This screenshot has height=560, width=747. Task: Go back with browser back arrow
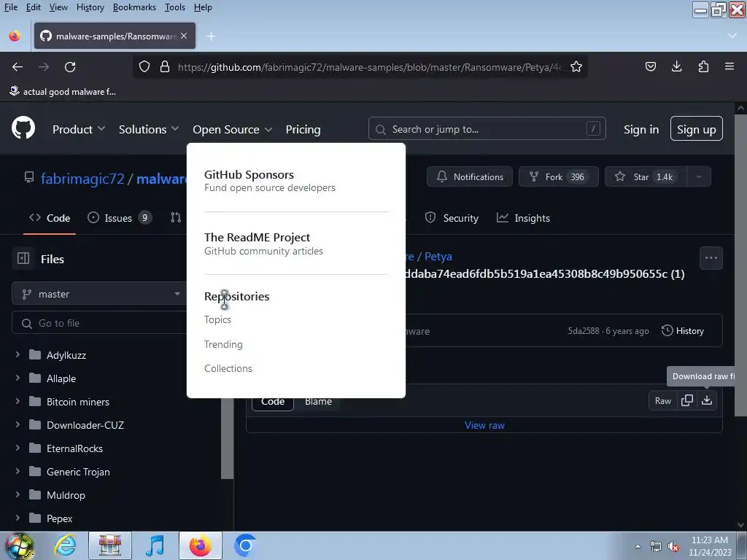pyautogui.click(x=18, y=67)
